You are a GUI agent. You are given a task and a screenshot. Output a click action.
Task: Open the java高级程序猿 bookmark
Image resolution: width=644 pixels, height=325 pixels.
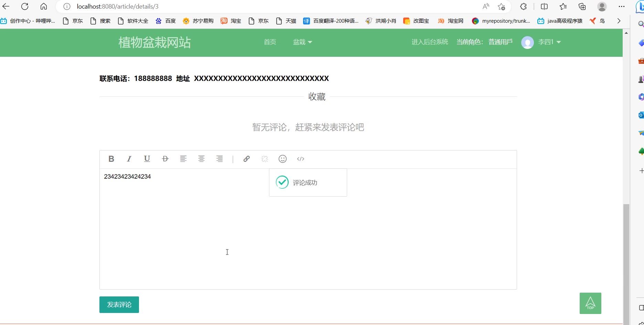click(560, 21)
